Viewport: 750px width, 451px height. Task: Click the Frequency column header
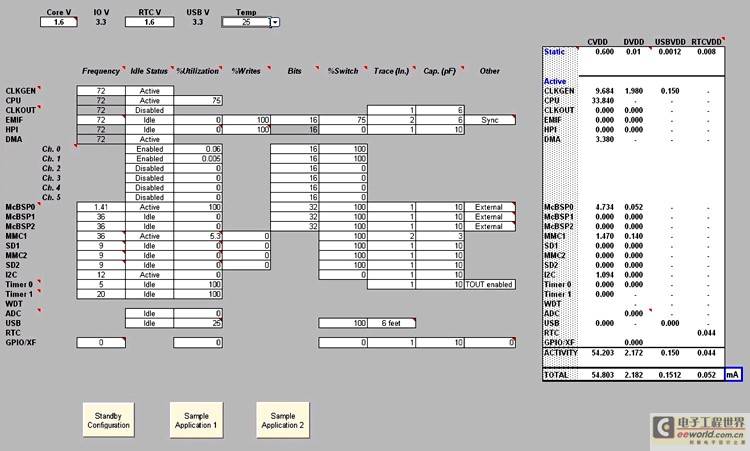coord(100,71)
